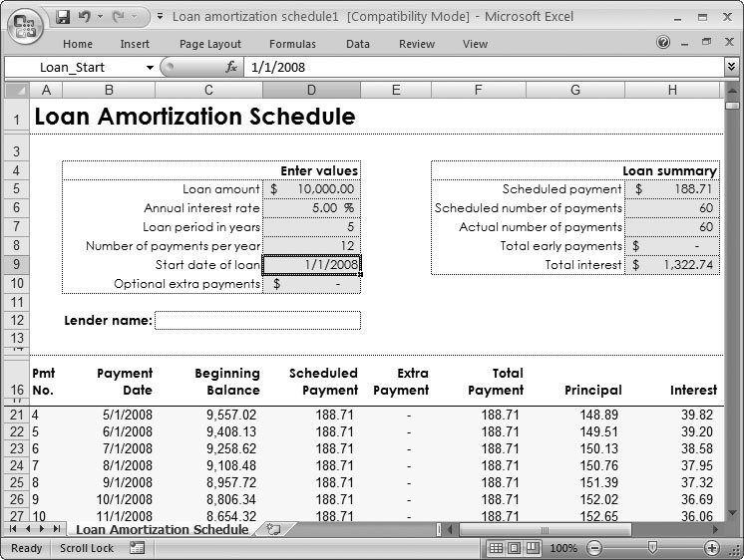Click the 100% zoom level button

click(x=563, y=548)
